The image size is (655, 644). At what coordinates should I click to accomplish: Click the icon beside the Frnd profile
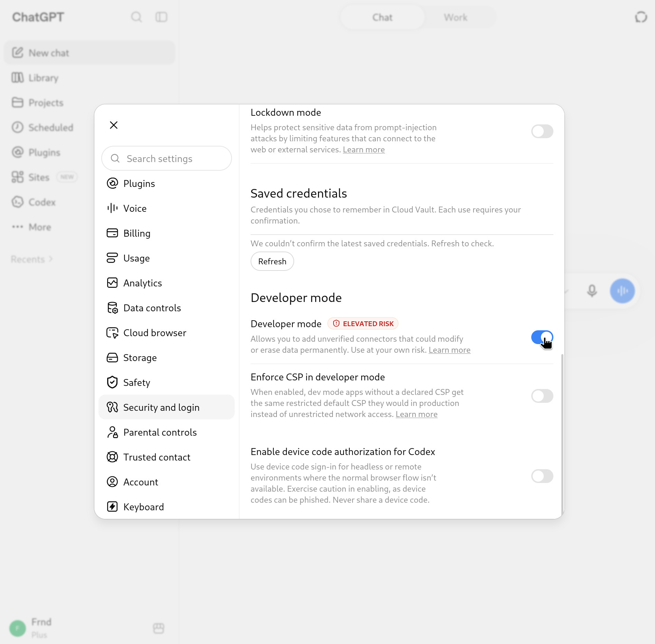159,628
